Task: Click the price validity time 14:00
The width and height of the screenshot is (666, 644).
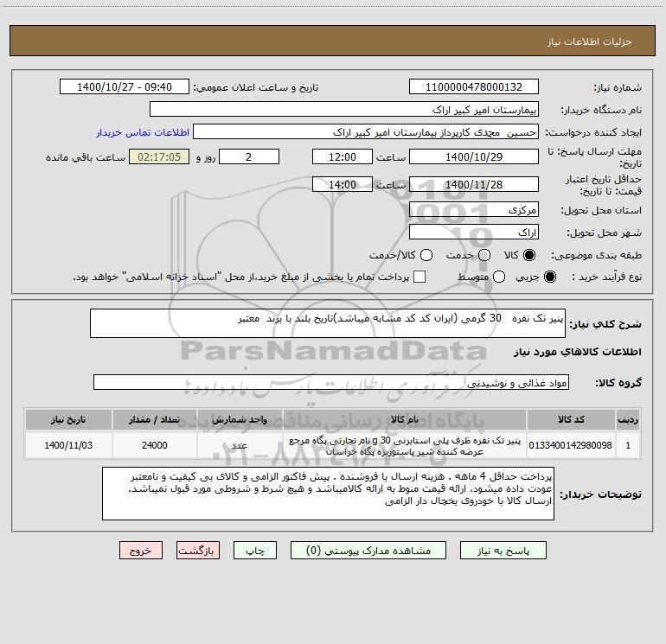Action: tap(343, 185)
